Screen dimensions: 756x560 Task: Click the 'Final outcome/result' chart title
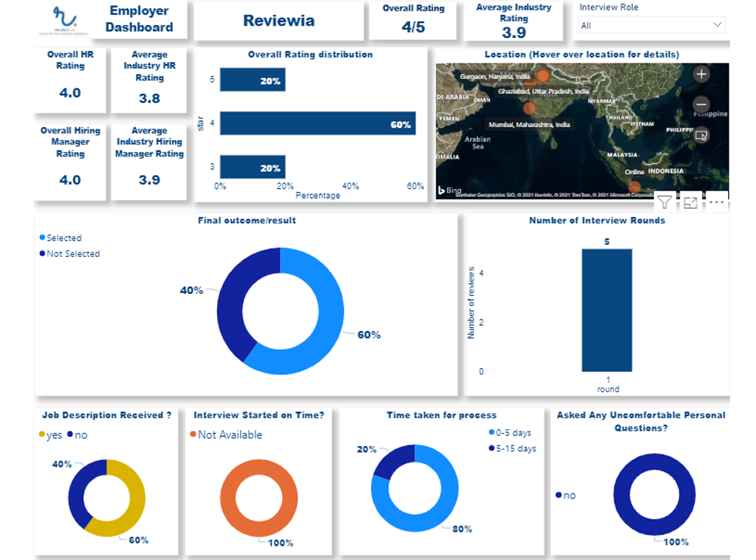pyautogui.click(x=247, y=220)
